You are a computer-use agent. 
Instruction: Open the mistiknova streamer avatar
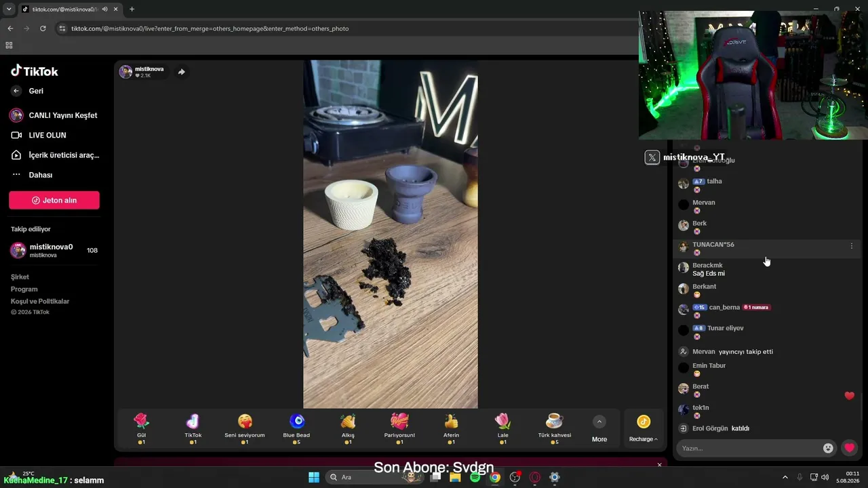pos(125,72)
